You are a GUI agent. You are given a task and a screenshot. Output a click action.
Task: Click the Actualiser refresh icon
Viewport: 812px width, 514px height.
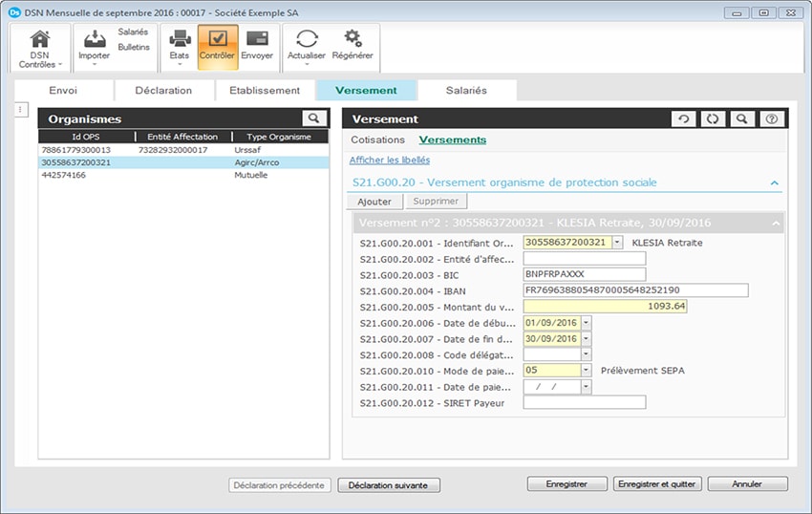(x=307, y=39)
